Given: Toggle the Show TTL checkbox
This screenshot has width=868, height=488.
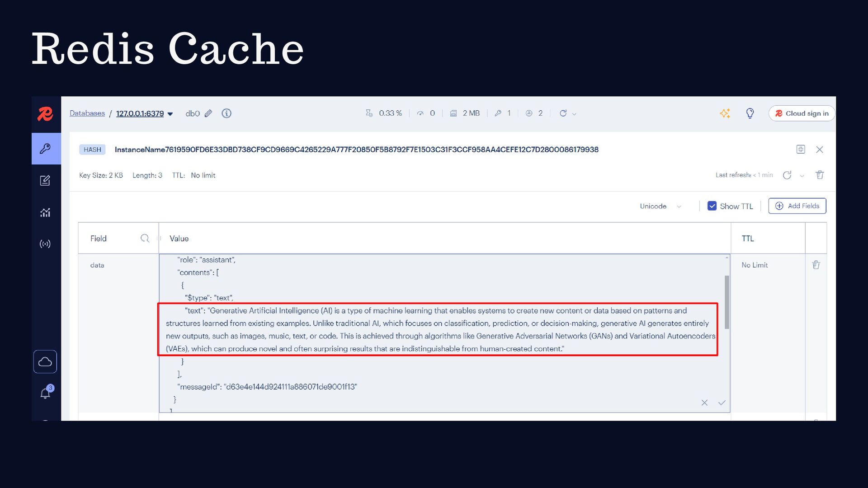Looking at the screenshot, I should 712,206.
